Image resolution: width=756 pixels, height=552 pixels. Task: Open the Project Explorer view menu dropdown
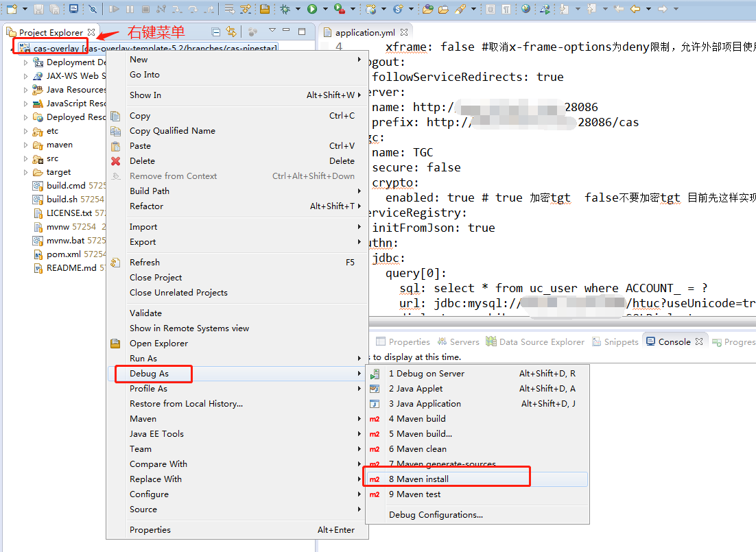click(272, 32)
